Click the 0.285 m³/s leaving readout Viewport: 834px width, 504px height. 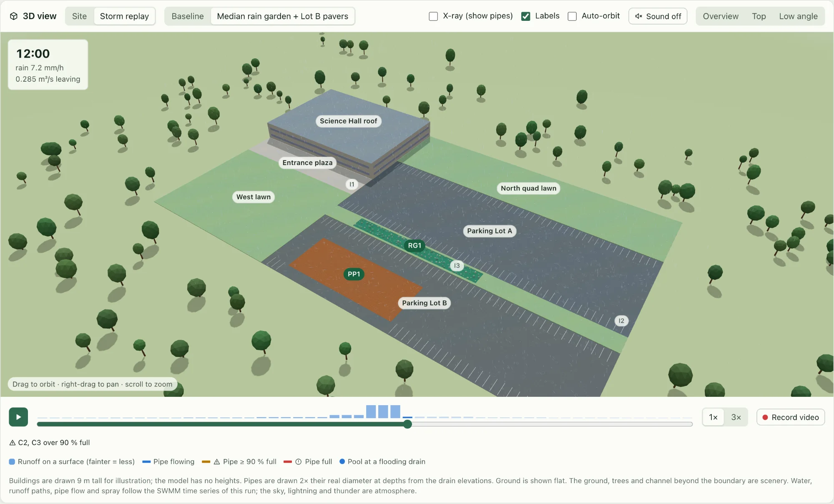48,79
